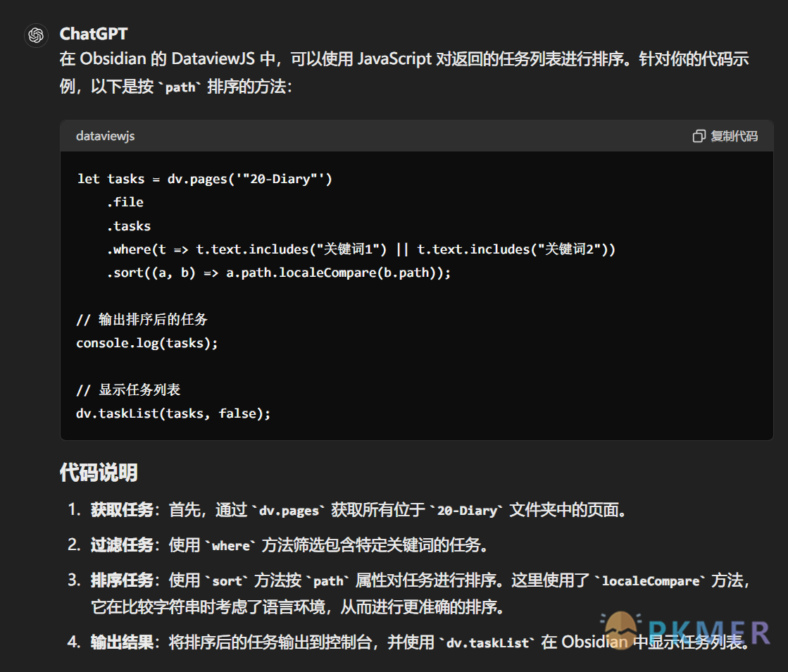The image size is (788, 672).
Task: Click the comment '// 显示任务列表'
Action: tap(128, 390)
